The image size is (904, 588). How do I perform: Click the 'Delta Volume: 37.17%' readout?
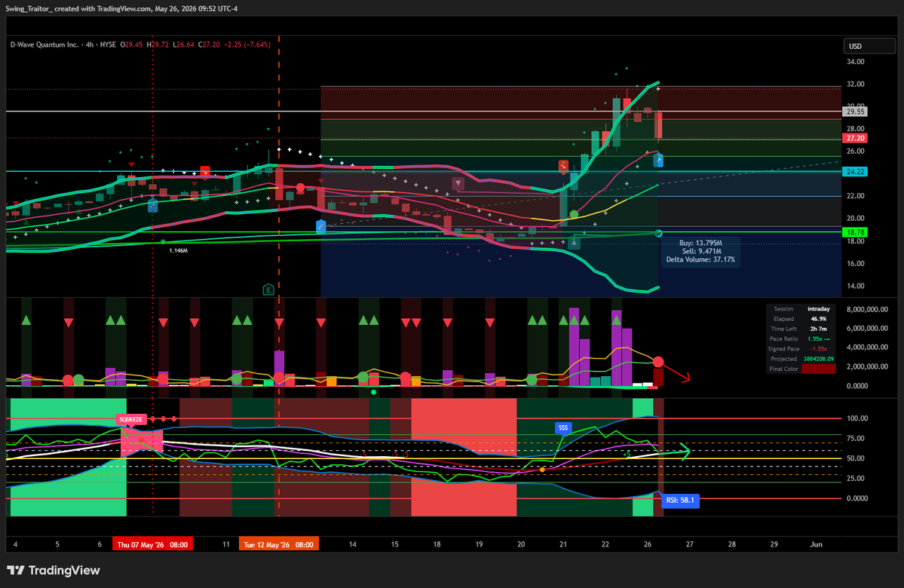click(700, 259)
